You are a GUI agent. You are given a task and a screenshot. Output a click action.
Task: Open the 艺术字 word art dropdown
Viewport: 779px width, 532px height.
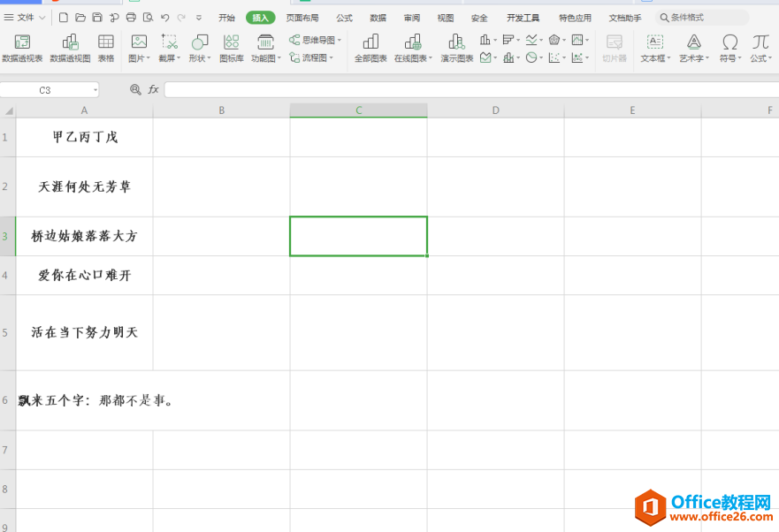(694, 49)
